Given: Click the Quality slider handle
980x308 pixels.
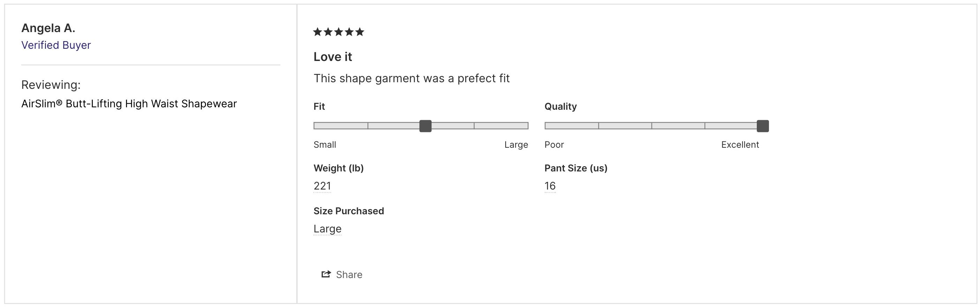Looking at the screenshot, I should point(763,126).
